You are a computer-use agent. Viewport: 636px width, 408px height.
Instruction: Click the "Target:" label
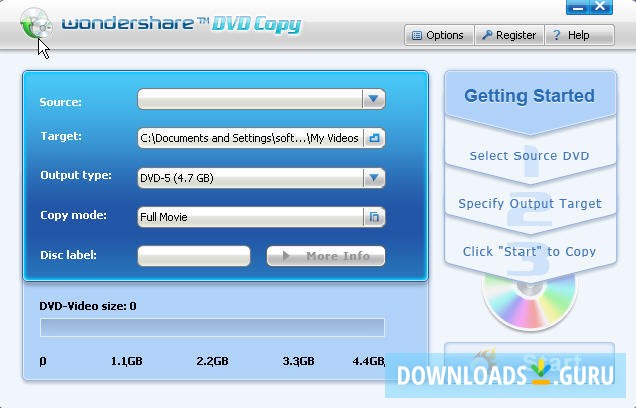pyautogui.click(x=61, y=136)
